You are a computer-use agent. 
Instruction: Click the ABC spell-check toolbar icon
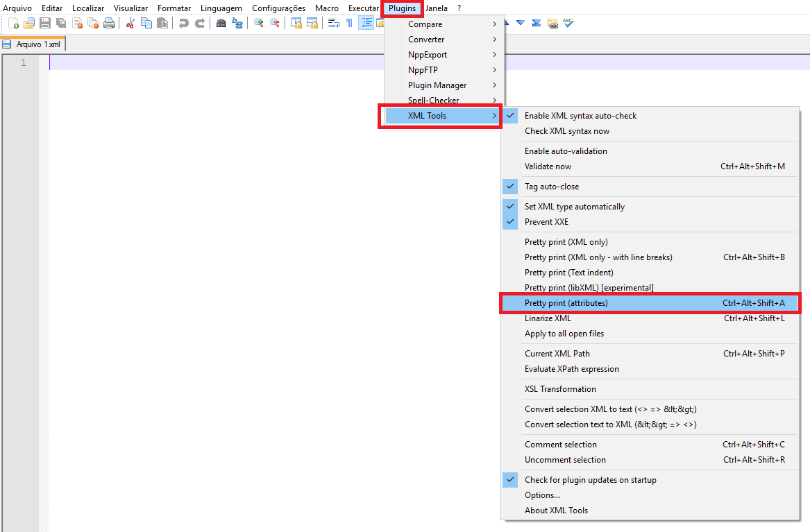[568, 23]
